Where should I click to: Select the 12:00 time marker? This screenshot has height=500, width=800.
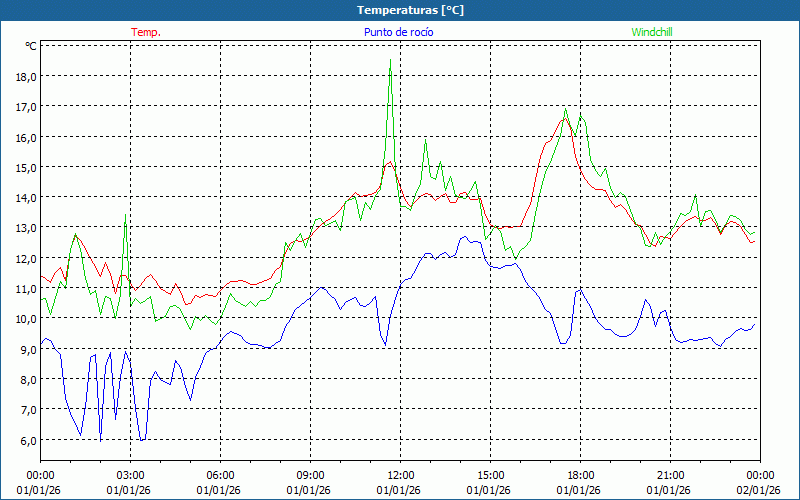click(400, 475)
